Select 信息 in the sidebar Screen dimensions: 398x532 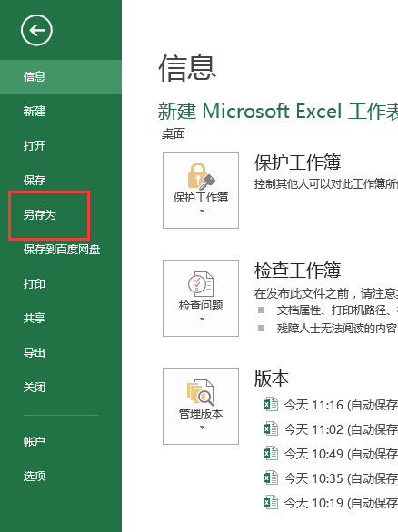click(x=61, y=77)
